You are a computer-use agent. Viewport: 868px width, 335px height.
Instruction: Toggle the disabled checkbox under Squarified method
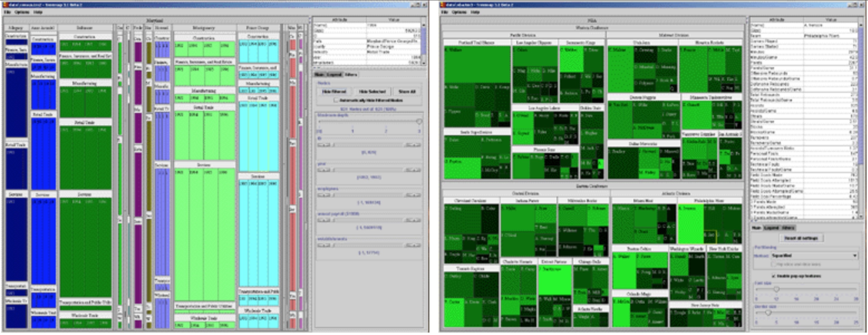[x=774, y=265]
